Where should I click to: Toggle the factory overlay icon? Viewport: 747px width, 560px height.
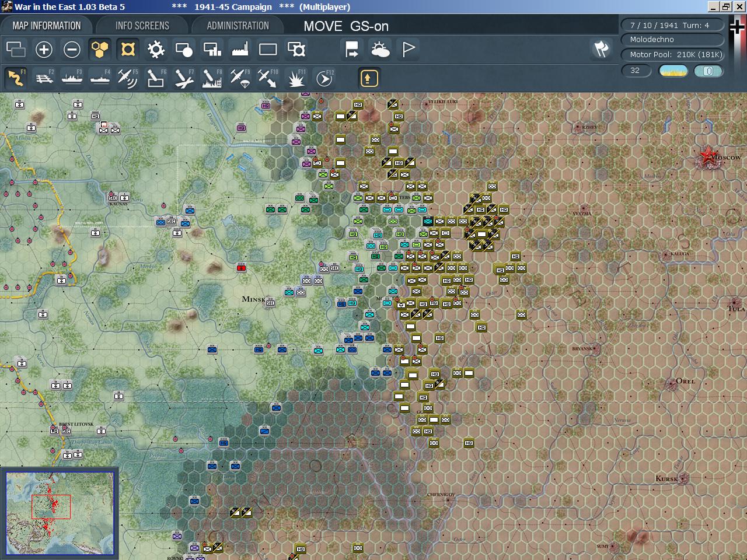pos(240,50)
